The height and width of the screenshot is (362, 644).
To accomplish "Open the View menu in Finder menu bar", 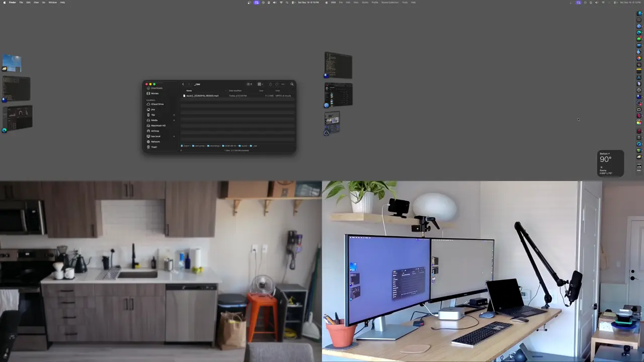I will (36, 3).
